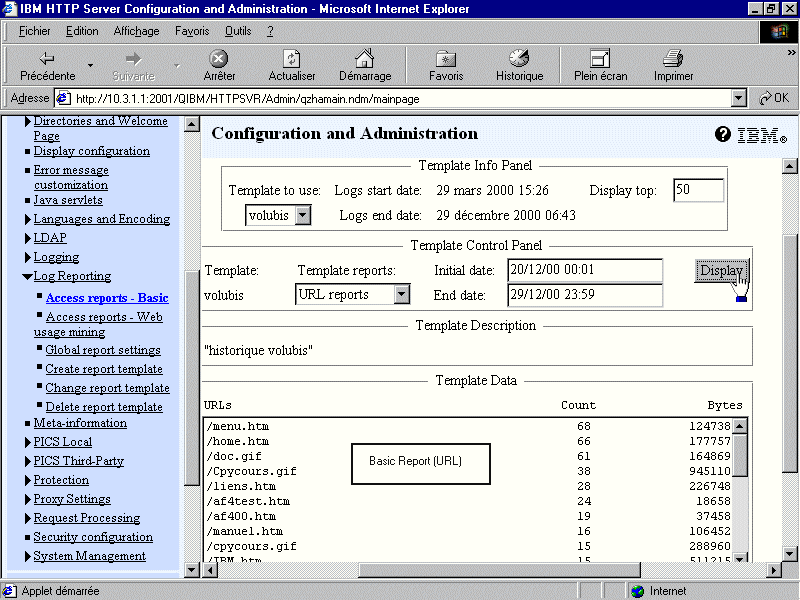Click the help question mark icon
This screenshot has width=800, height=600.
click(x=722, y=135)
